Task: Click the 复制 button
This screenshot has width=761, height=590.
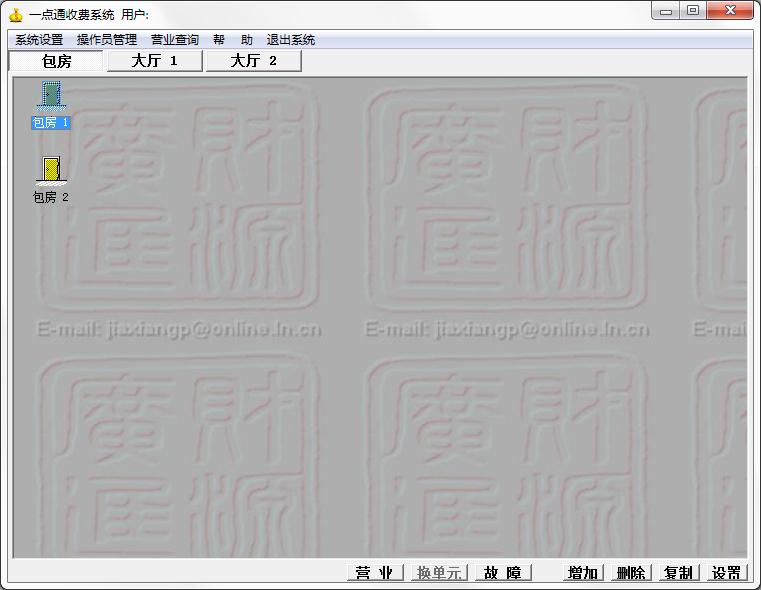Action: coord(679,573)
